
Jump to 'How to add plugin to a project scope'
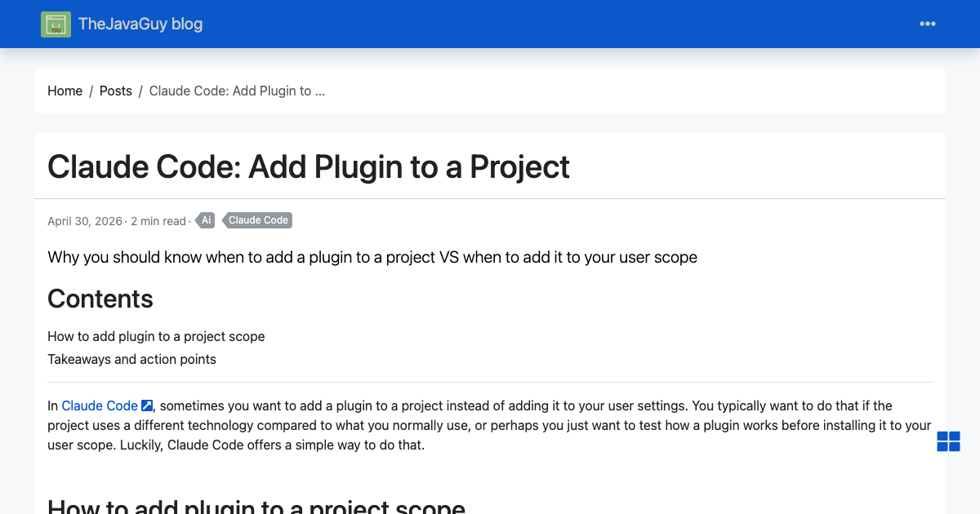tap(156, 336)
